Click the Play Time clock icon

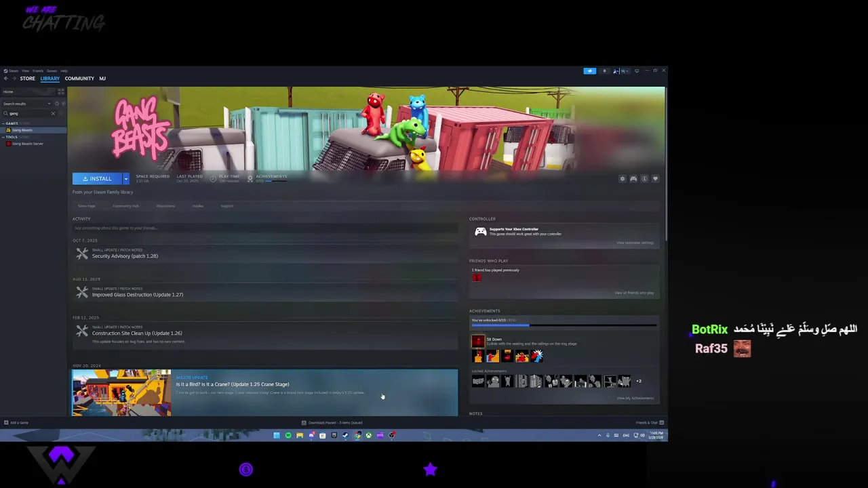click(x=213, y=178)
